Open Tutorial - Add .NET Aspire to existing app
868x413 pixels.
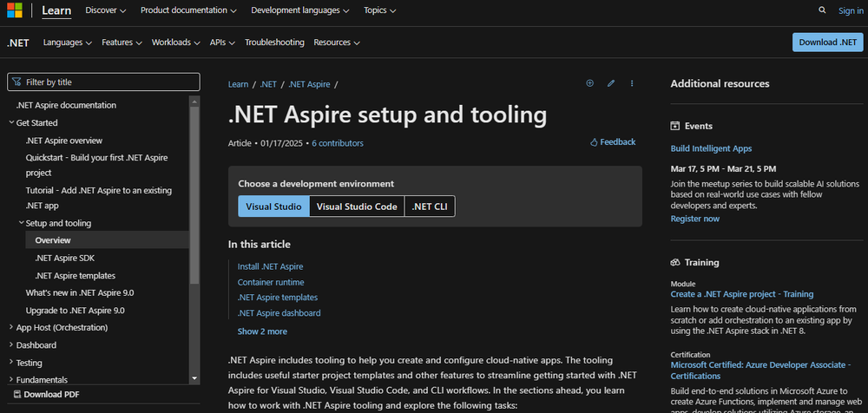[99, 198]
